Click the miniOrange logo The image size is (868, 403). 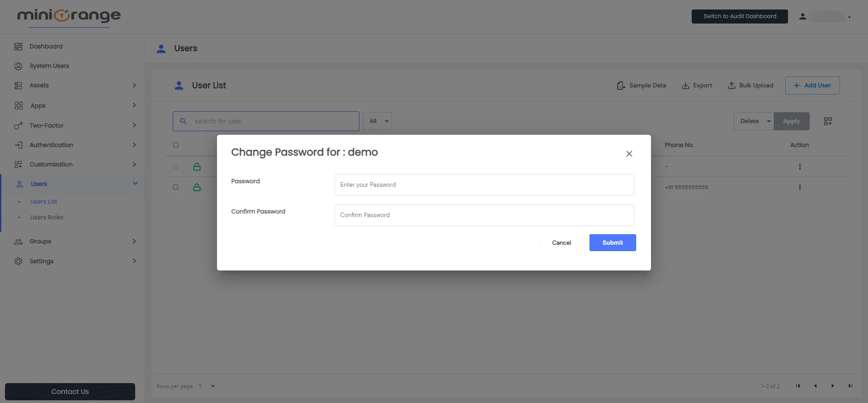point(69,16)
